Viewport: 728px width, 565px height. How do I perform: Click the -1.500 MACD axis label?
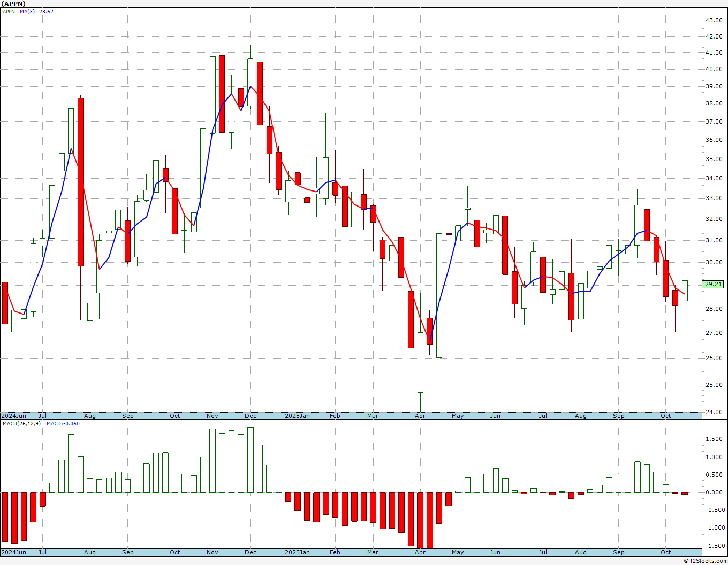714,546
